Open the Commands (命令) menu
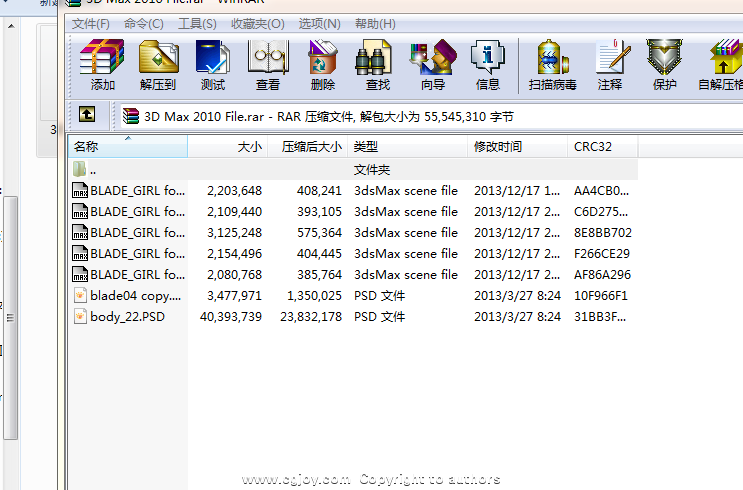The height and width of the screenshot is (490, 743). [x=144, y=24]
